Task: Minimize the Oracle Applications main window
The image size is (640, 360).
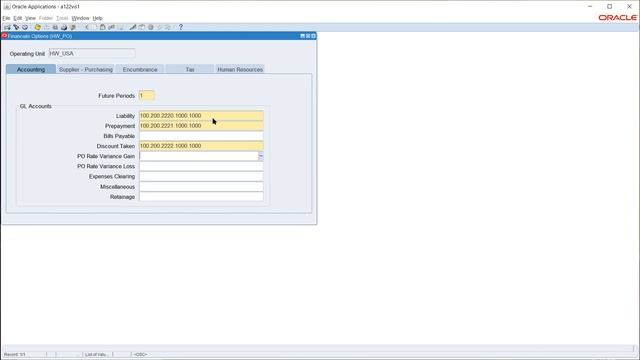Action: tap(590, 7)
